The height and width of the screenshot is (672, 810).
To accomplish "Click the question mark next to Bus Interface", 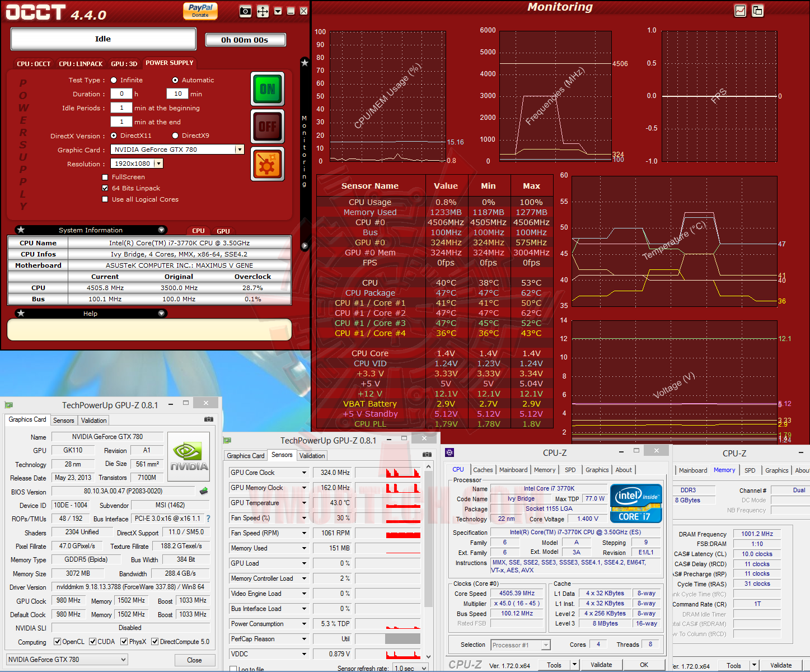I will coord(208,519).
